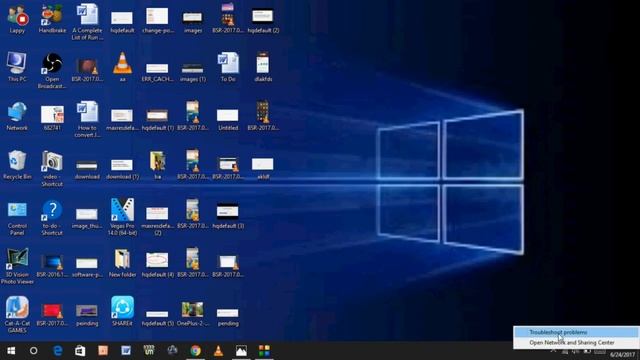Select the OnePlus-2-... image file
Viewport: 640px width, 360px height.
(193, 313)
